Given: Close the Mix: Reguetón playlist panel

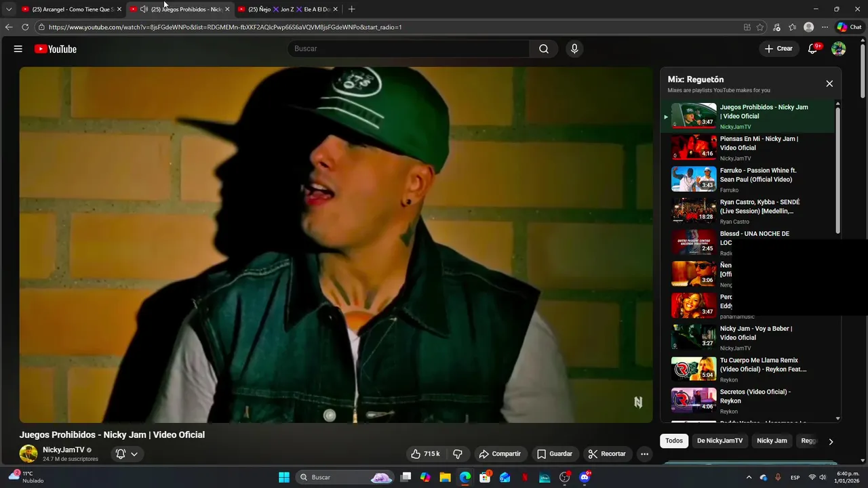Looking at the screenshot, I should 829,83.
